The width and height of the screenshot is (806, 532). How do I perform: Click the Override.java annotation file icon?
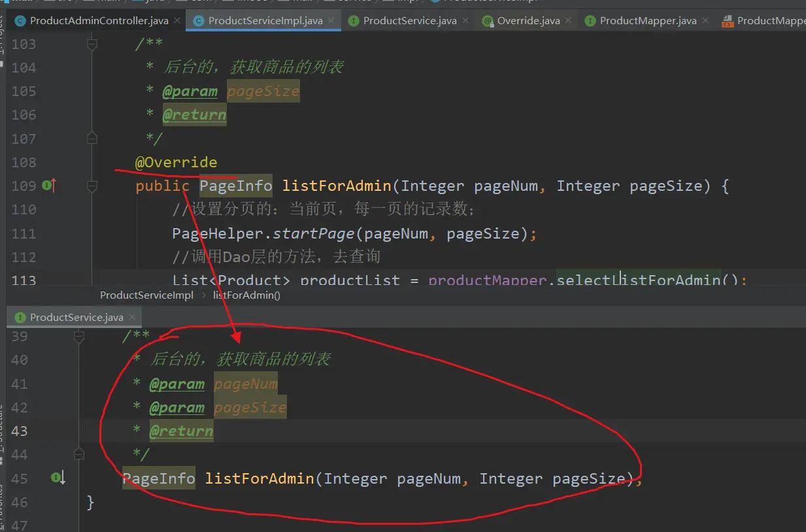487,21
